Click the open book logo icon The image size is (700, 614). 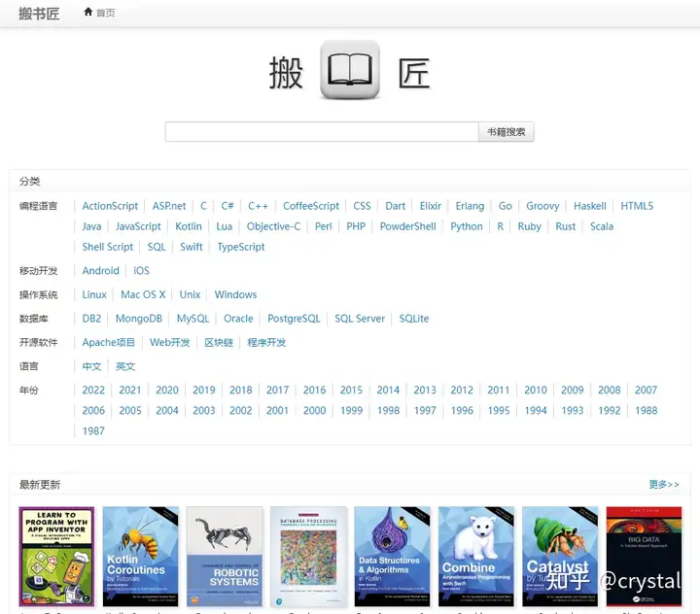click(350, 70)
